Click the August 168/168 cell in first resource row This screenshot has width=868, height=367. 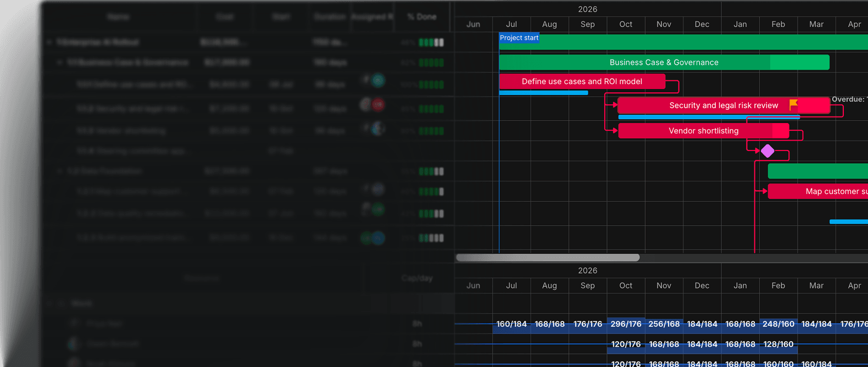[x=550, y=324]
